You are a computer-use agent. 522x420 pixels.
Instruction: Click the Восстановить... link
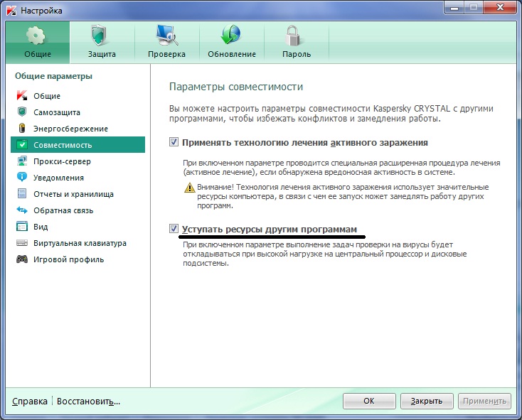click(x=89, y=401)
